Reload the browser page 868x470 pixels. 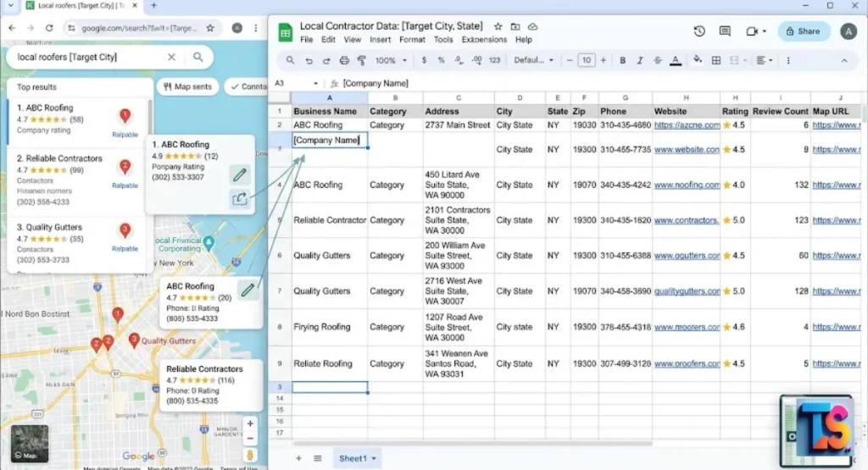(x=49, y=28)
